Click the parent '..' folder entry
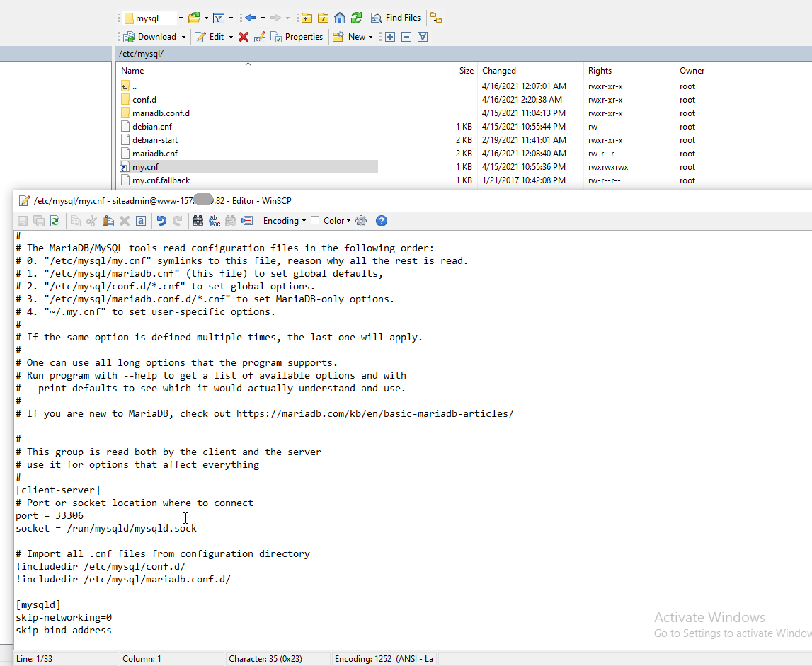 click(130, 86)
